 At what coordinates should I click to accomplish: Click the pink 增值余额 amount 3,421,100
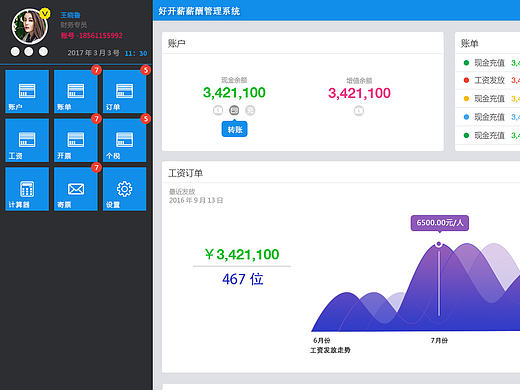(x=359, y=93)
